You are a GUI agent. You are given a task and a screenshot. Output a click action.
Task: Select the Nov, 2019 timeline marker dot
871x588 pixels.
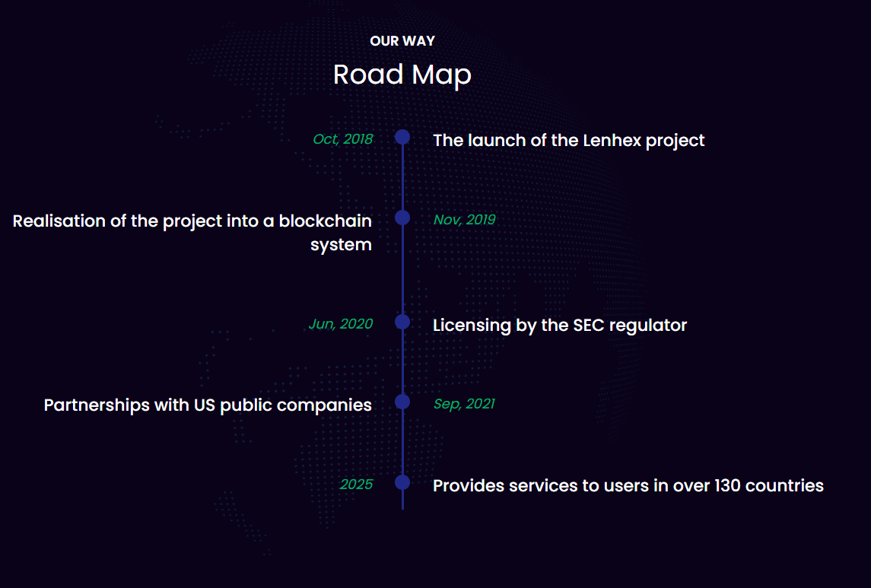click(402, 218)
